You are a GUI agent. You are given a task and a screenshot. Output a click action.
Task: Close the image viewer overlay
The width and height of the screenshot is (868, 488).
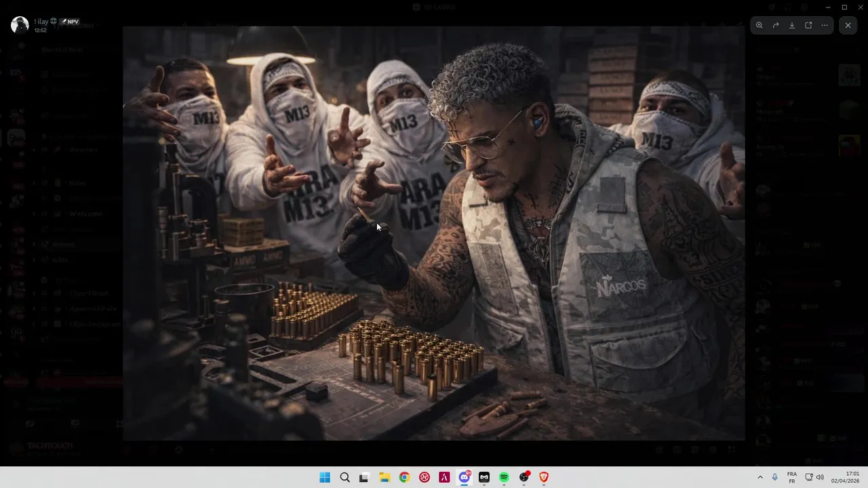pyautogui.click(x=848, y=25)
